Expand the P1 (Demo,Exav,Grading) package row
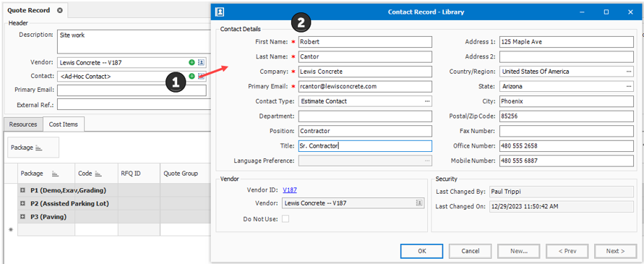The width and height of the screenshot is (644, 264). point(23,190)
